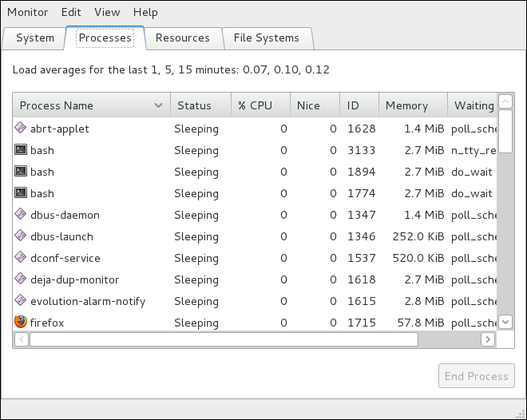Select the dbus-daemon process name
The image size is (527, 420).
pyautogui.click(x=65, y=215)
